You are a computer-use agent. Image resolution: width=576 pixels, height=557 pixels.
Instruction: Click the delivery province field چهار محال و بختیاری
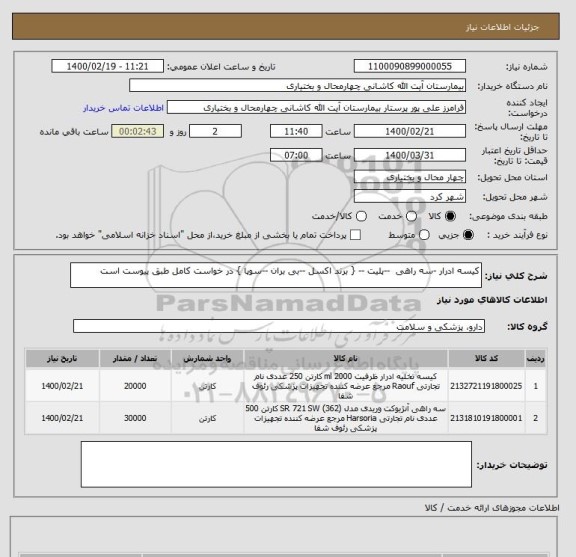pos(410,177)
